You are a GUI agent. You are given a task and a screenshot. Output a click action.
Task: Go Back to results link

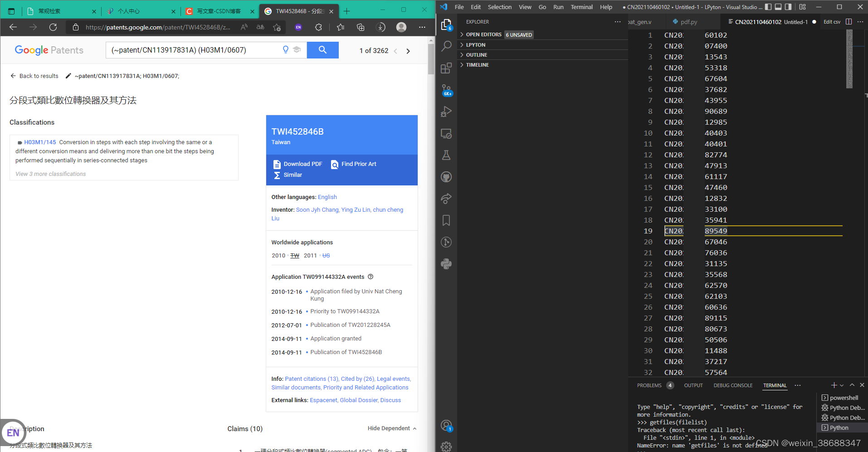34,76
